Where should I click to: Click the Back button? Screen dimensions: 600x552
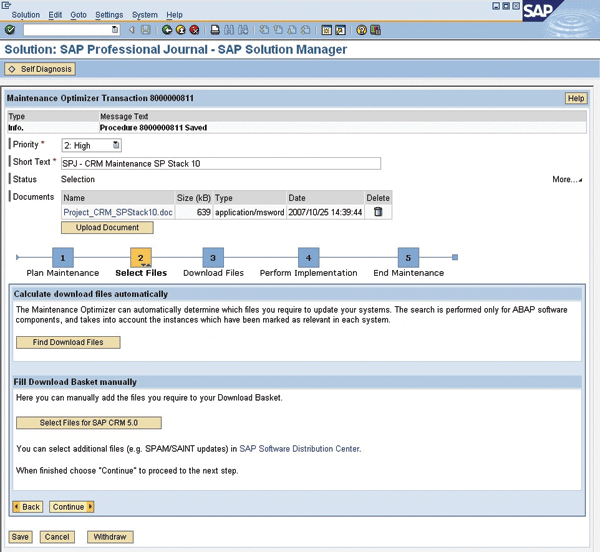point(28,507)
